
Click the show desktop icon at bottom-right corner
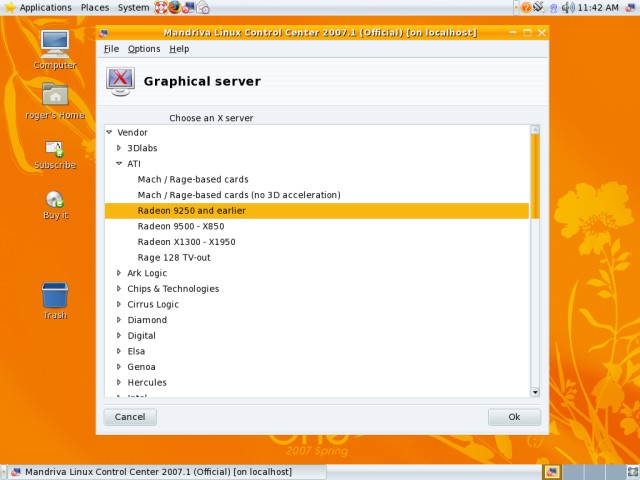coord(632,472)
